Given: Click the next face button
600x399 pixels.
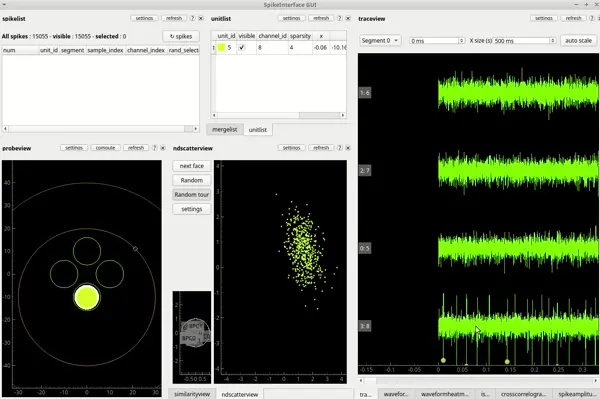Looking at the screenshot, I should coord(192,166).
